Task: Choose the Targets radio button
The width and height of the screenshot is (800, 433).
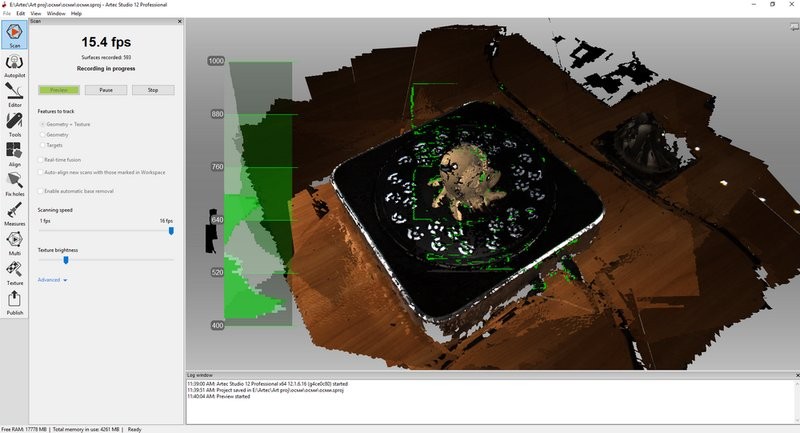Action: click(41, 145)
